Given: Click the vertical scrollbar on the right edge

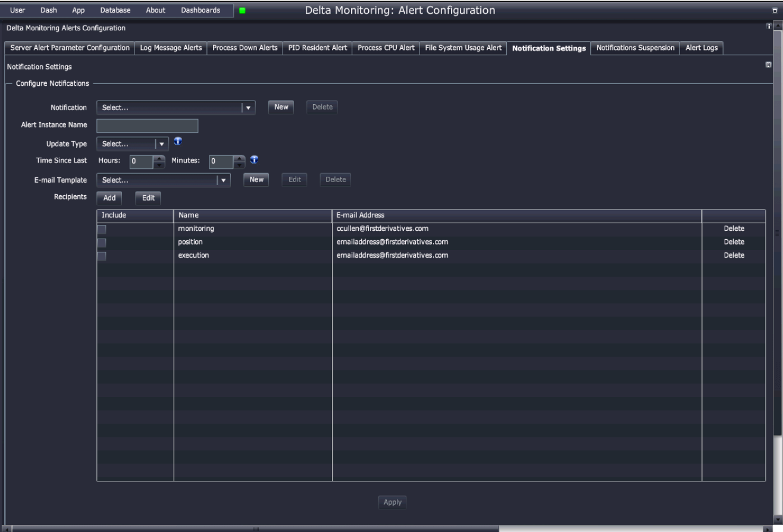Looking at the screenshot, I should 777,233.
